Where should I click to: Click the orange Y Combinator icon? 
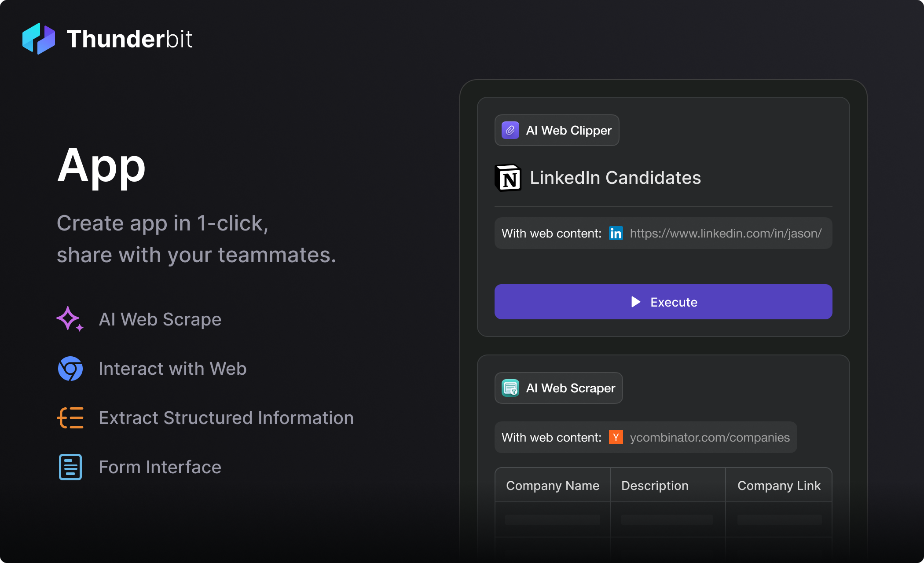click(616, 437)
